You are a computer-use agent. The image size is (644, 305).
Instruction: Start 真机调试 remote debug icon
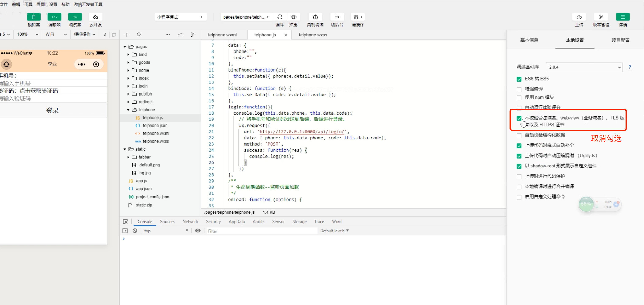pyautogui.click(x=315, y=17)
